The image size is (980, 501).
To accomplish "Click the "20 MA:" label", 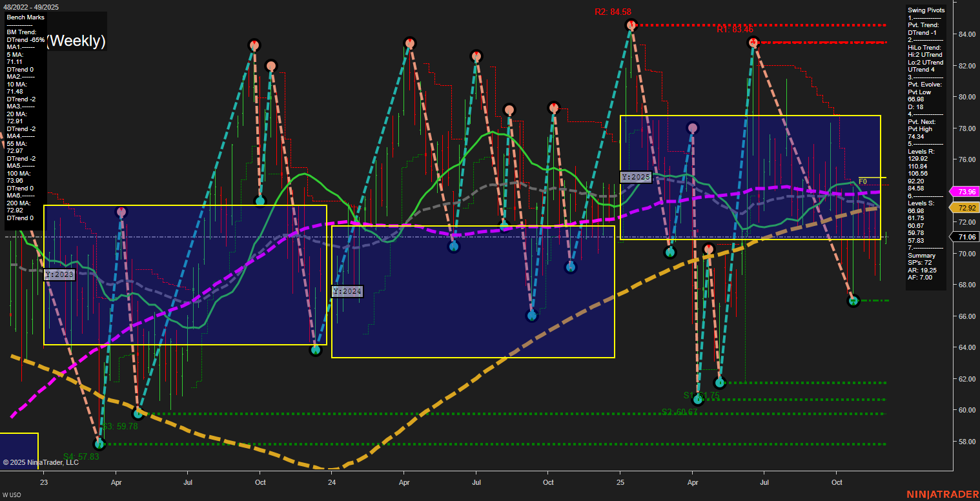I will tap(17, 114).
